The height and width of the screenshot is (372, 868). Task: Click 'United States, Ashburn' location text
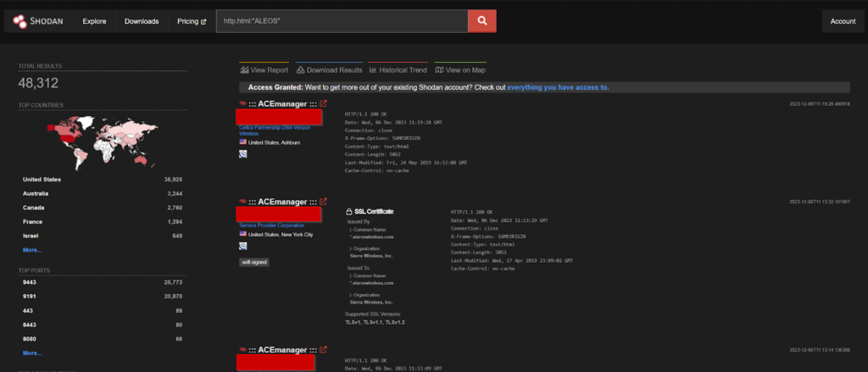click(275, 142)
